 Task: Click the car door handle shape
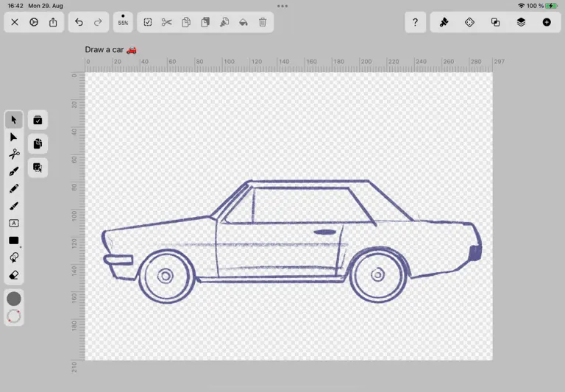click(x=325, y=232)
